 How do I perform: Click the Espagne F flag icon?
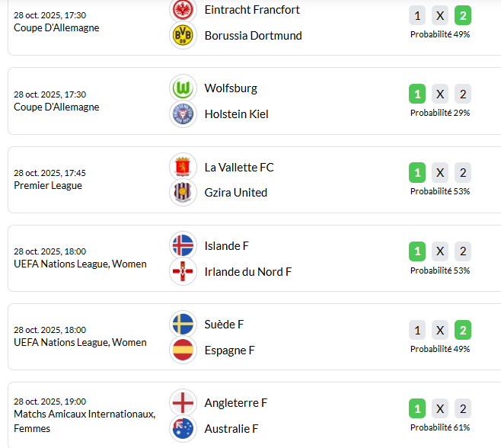point(183,350)
